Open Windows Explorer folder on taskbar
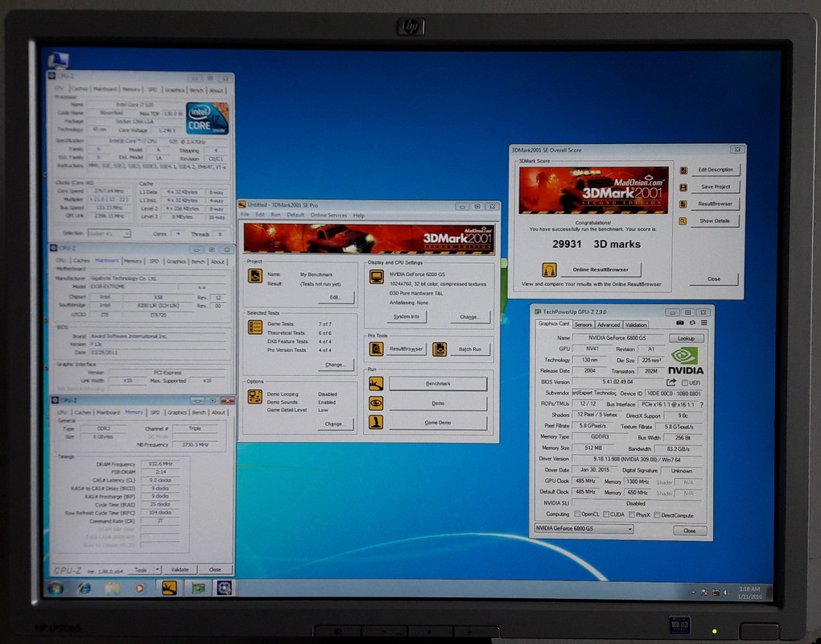This screenshot has width=821, height=644. click(112, 588)
